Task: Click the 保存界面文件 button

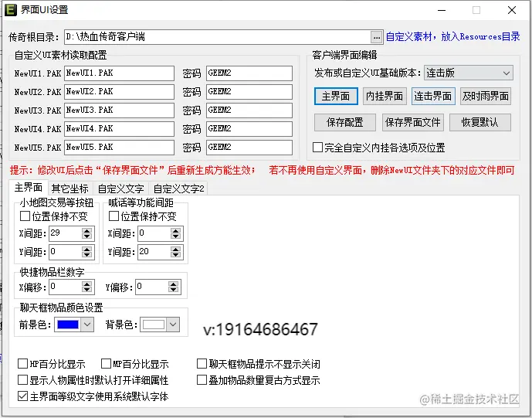Action: click(x=413, y=122)
